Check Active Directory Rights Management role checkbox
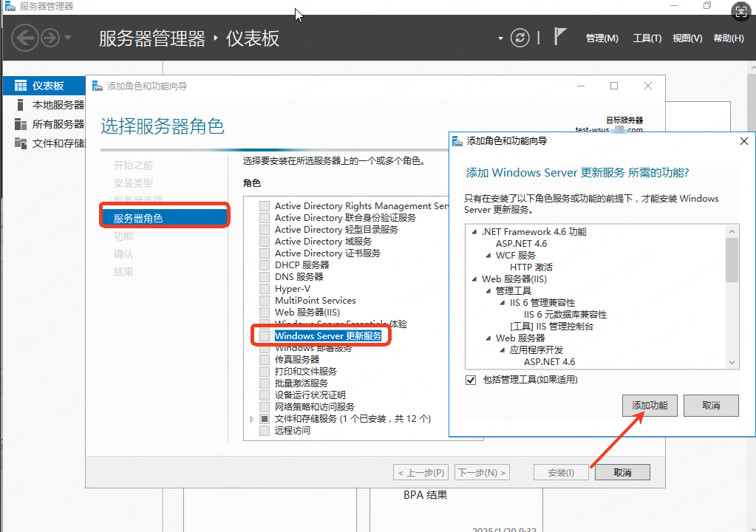 pos(265,206)
